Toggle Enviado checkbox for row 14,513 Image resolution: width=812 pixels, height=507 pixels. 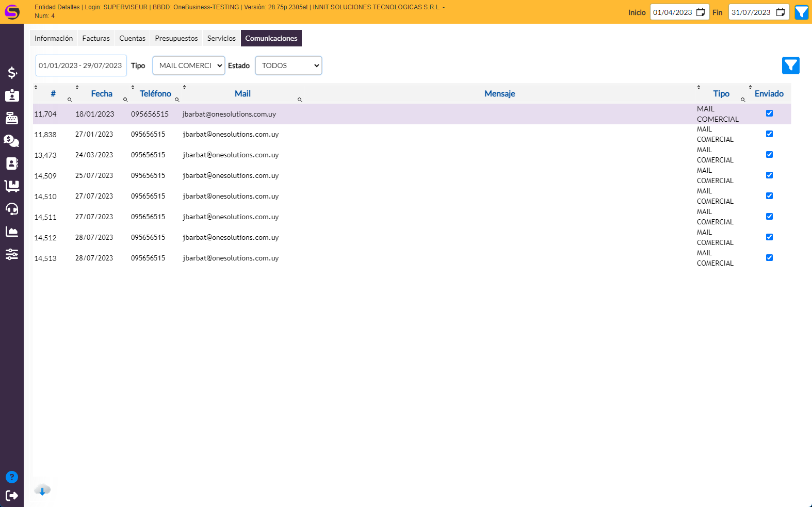[x=769, y=258]
